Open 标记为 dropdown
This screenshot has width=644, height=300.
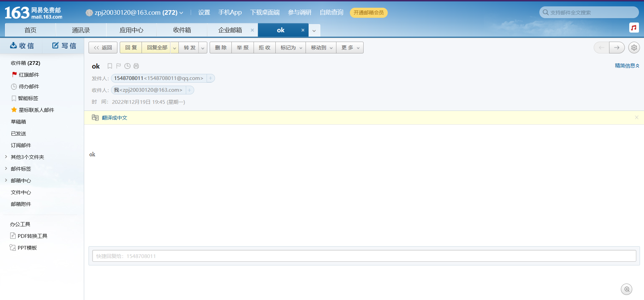[291, 48]
